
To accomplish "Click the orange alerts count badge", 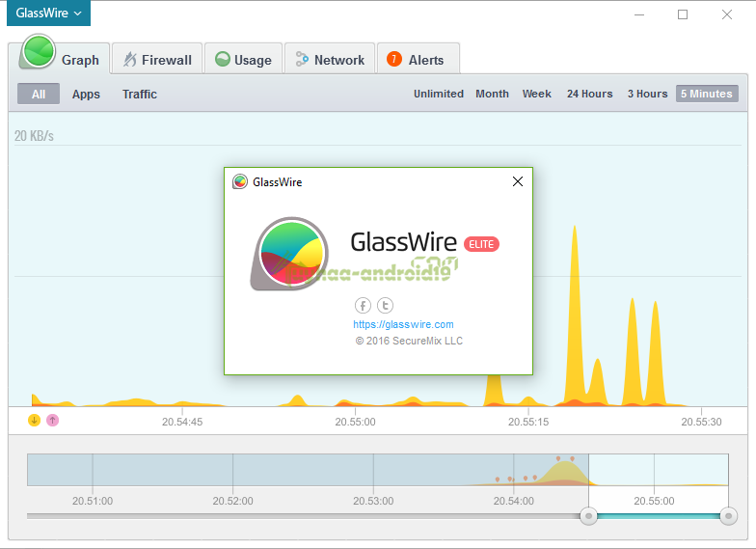I will pos(393,59).
